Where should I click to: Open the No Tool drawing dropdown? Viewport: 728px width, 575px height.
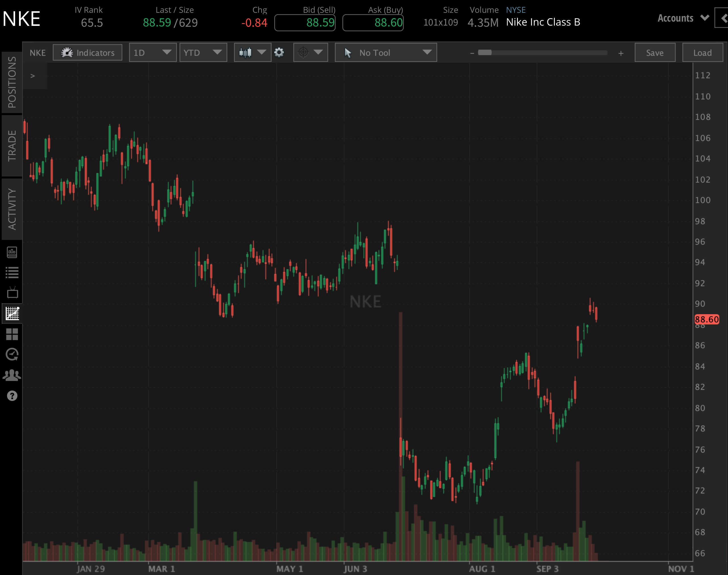(386, 53)
